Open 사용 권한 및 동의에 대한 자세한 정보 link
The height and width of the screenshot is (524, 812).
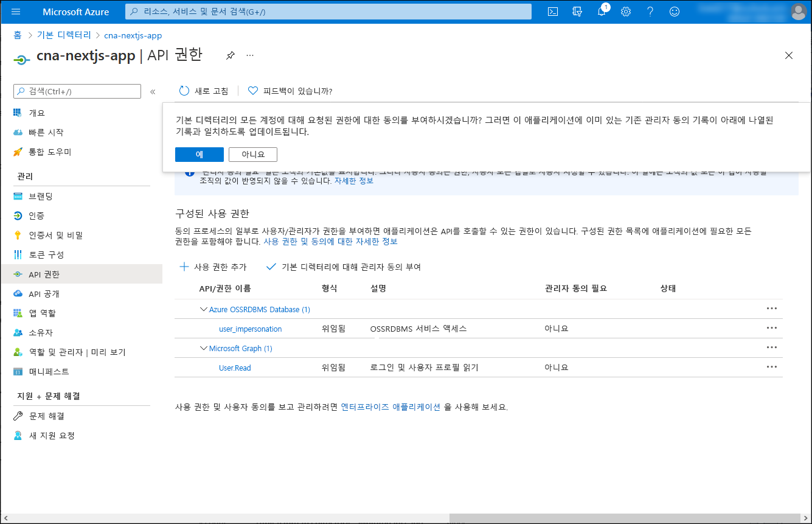(330, 242)
